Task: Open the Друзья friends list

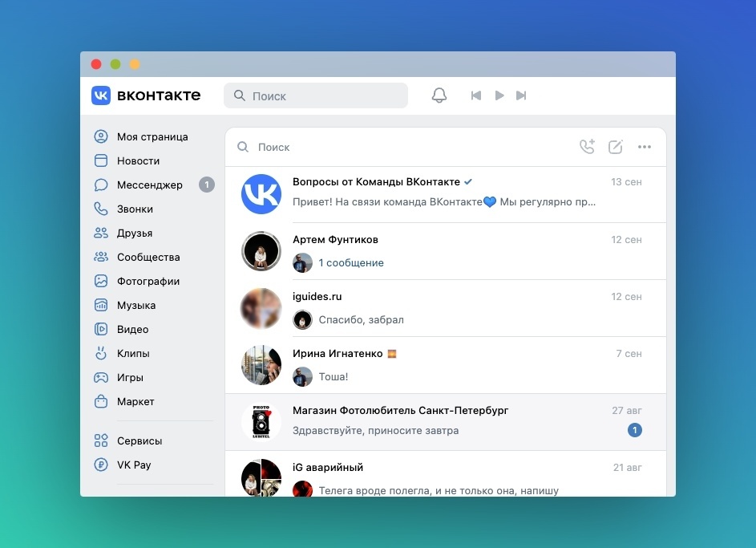Action: point(135,233)
